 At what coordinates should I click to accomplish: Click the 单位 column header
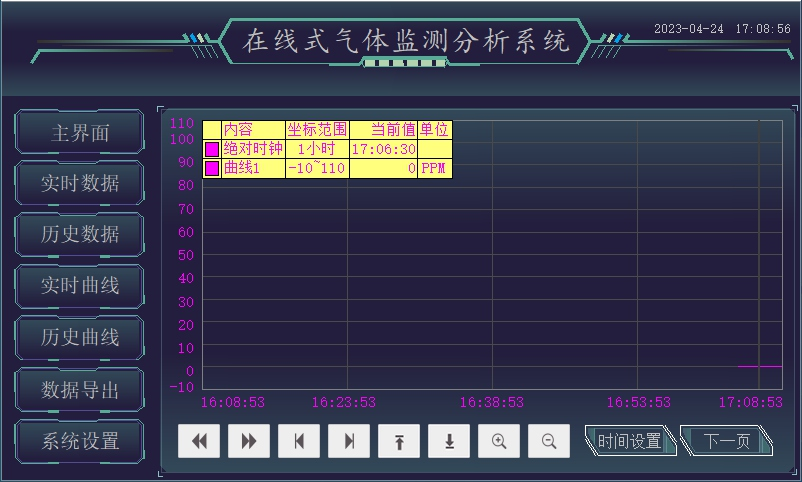[434, 129]
